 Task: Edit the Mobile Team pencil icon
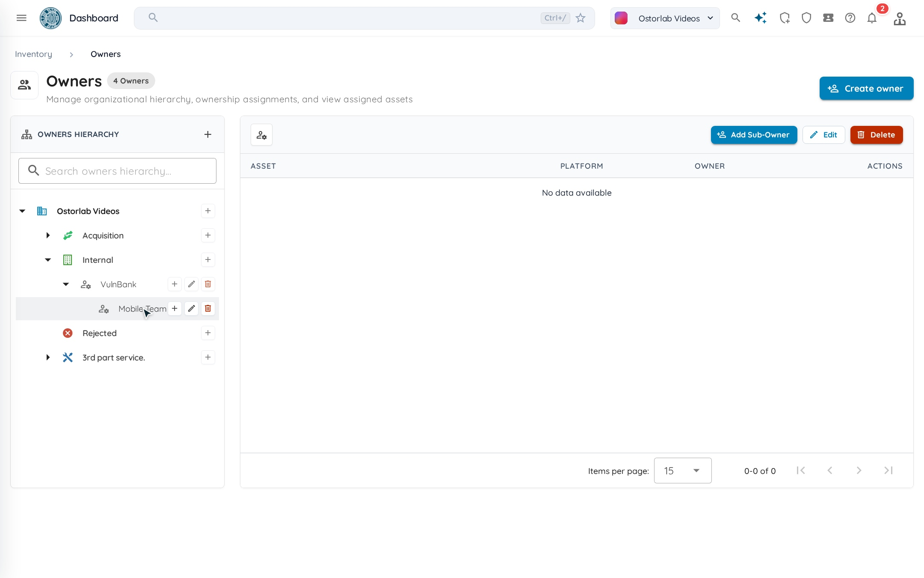(192, 308)
